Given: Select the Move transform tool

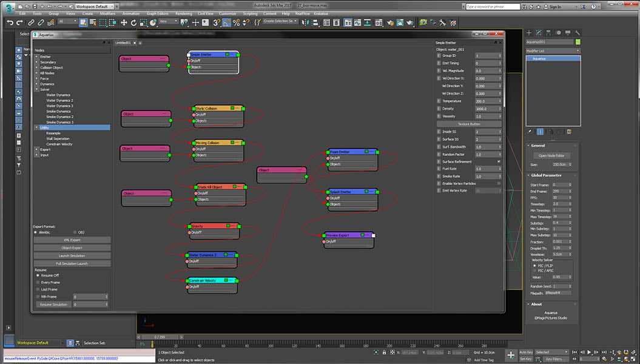Looking at the screenshot, I should click(124, 22).
